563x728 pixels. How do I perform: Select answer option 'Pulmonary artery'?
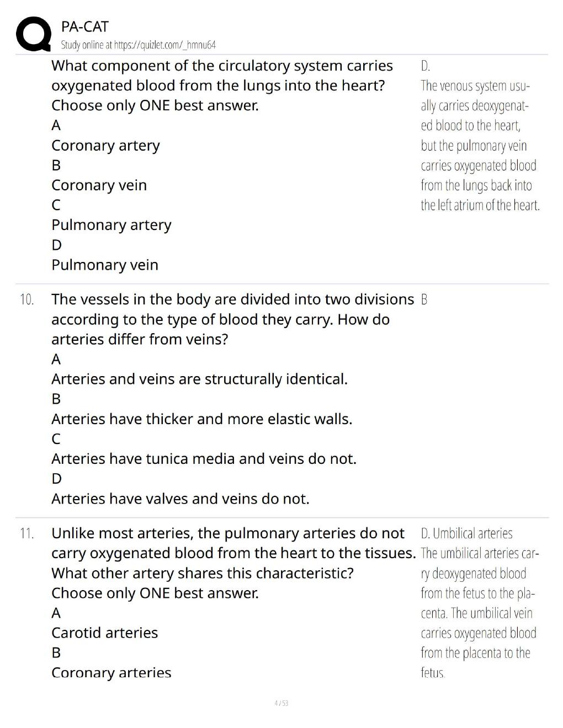(x=111, y=225)
